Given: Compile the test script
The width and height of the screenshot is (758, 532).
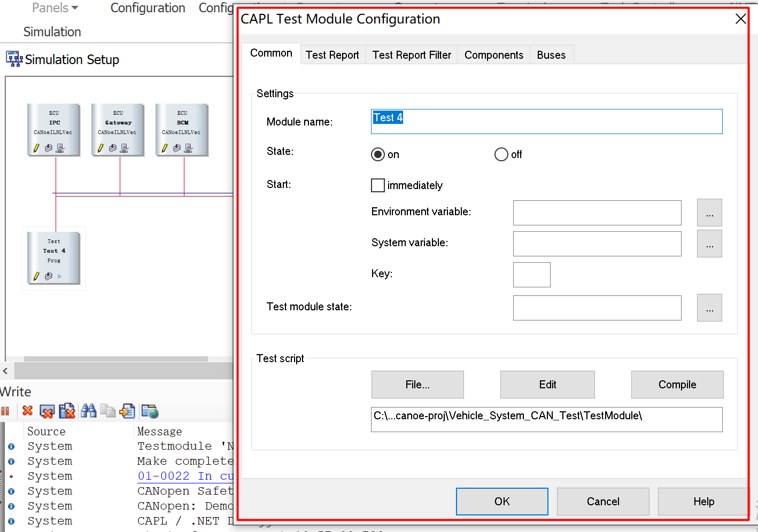Looking at the screenshot, I should point(677,385).
